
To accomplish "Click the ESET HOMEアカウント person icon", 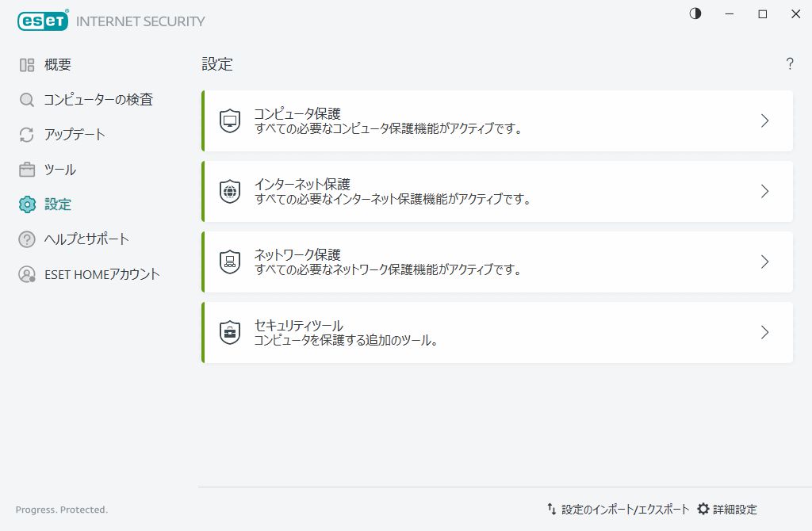I will [26, 274].
